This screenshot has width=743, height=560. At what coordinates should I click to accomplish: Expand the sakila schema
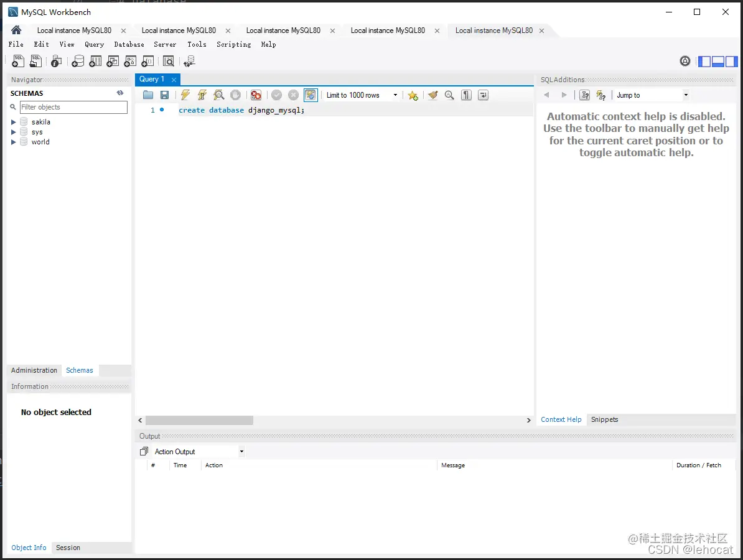[x=13, y=122]
